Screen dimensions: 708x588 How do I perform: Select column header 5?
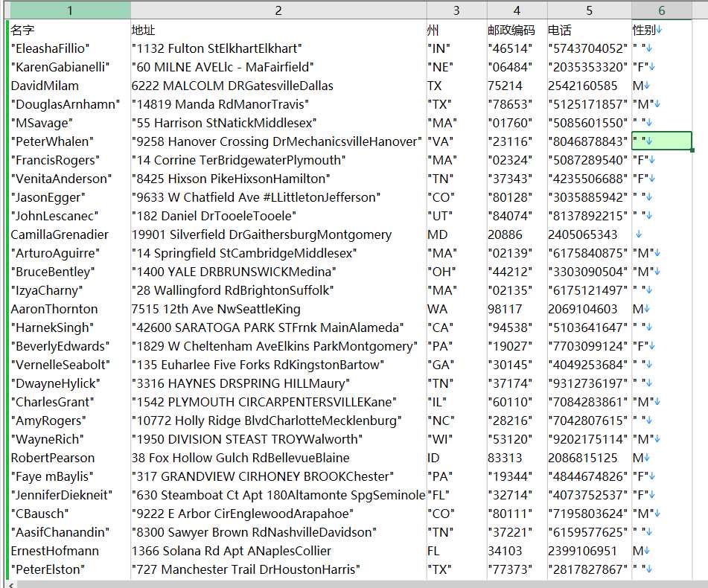(x=589, y=10)
